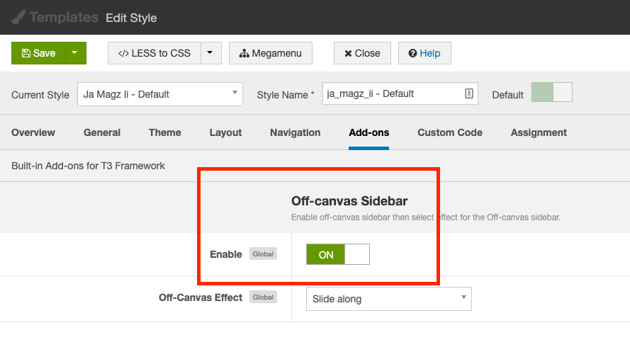The image size is (630, 364).
Task: Expand the Off-Canvas Effect dropdown
Action: (x=388, y=299)
